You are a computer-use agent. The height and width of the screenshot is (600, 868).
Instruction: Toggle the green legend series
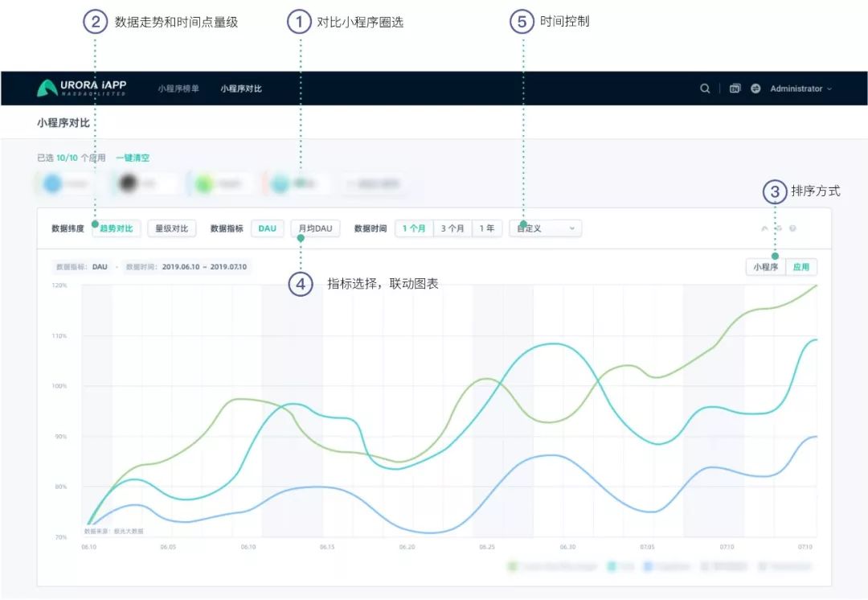[x=552, y=566]
